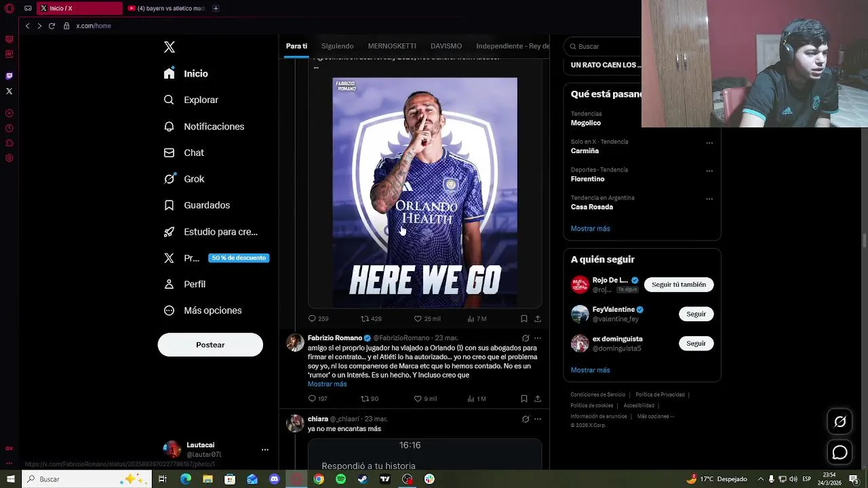Screen dimensions: 868x488
Task: Share the Here We Go post
Action: (538, 319)
